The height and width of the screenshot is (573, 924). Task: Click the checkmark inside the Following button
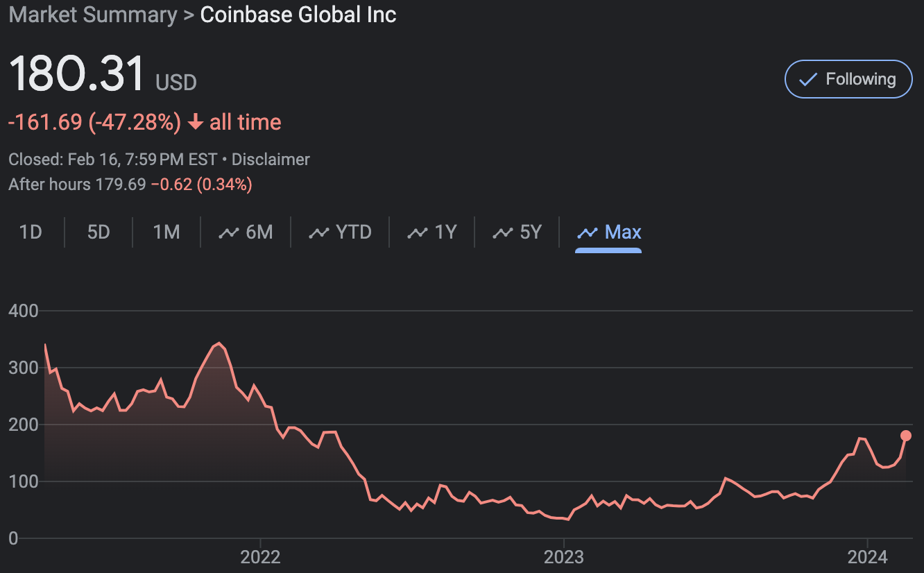(x=807, y=79)
